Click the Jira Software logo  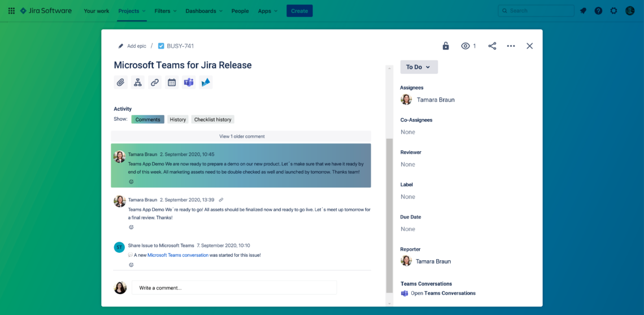click(46, 11)
